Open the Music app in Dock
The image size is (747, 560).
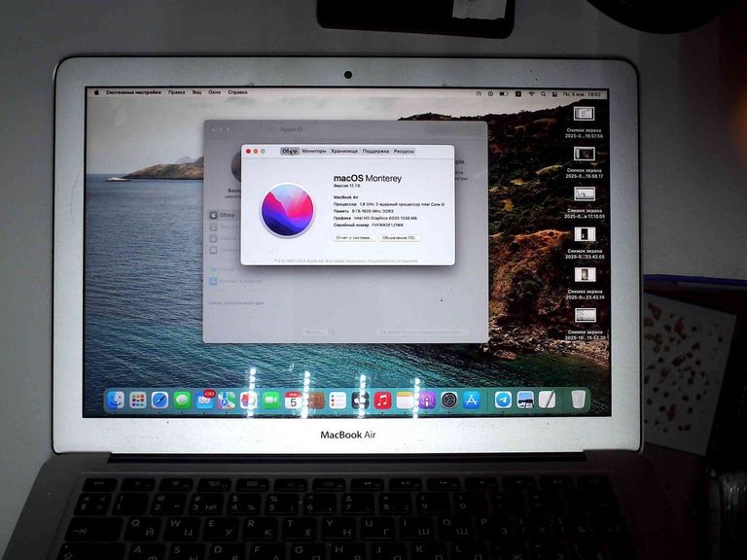point(382,401)
